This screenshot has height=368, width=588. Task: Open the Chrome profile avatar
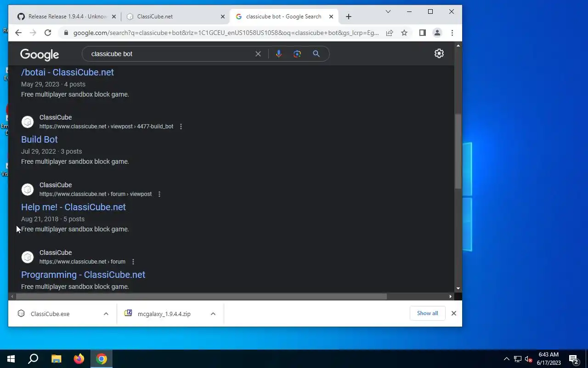coord(437,33)
